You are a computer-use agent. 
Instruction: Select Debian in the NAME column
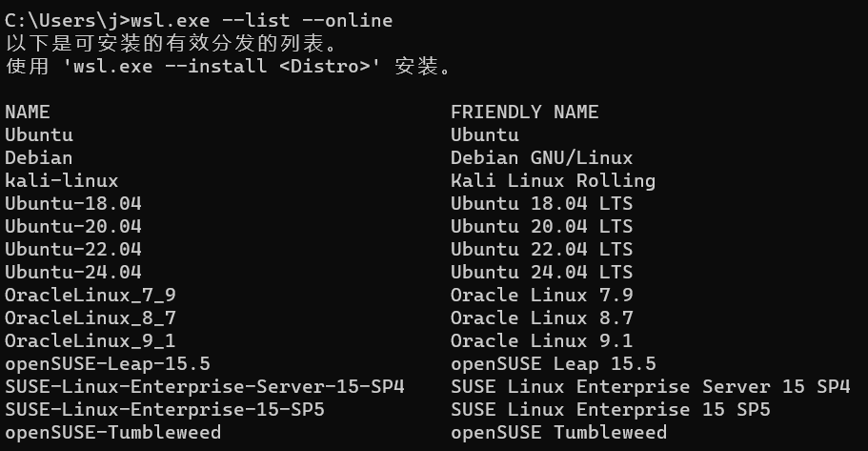point(38,157)
